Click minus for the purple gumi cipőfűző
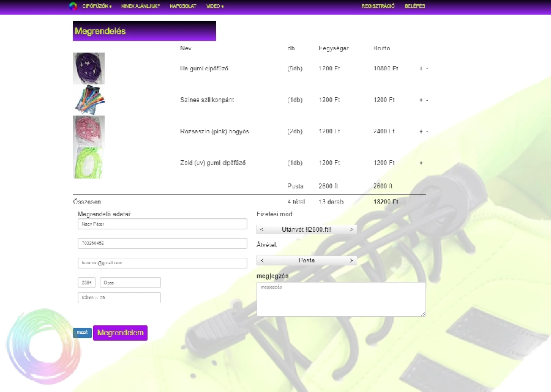The height and width of the screenshot is (392, 551). tap(427, 68)
